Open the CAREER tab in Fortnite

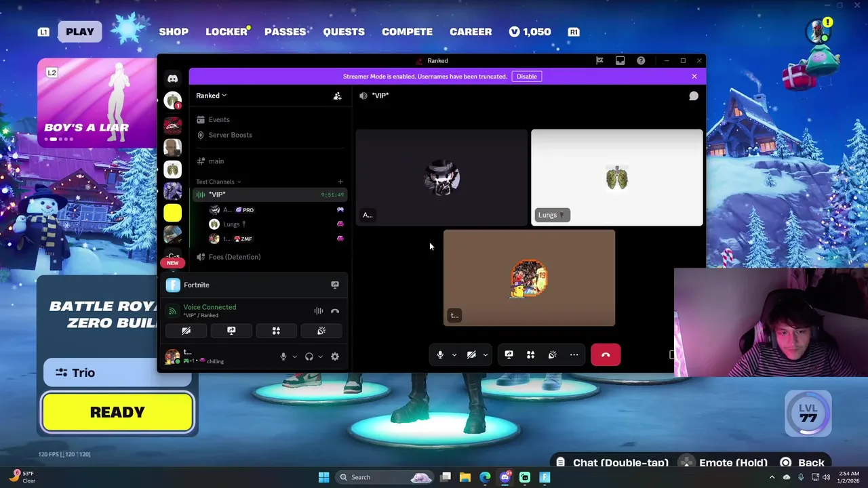(471, 32)
